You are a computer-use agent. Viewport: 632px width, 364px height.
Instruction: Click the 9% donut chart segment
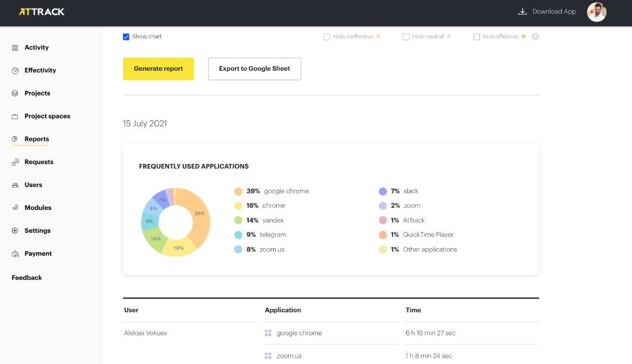click(x=149, y=222)
